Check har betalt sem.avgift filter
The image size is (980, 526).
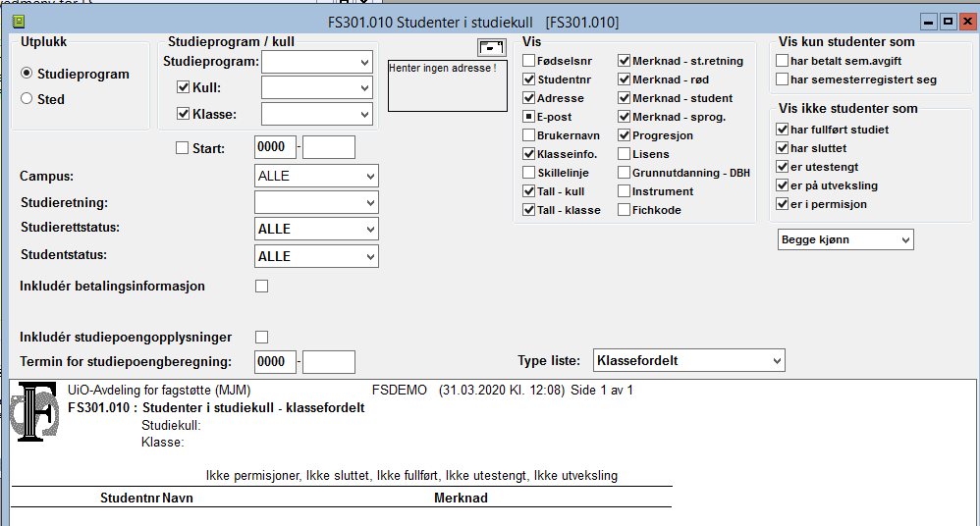click(x=782, y=61)
